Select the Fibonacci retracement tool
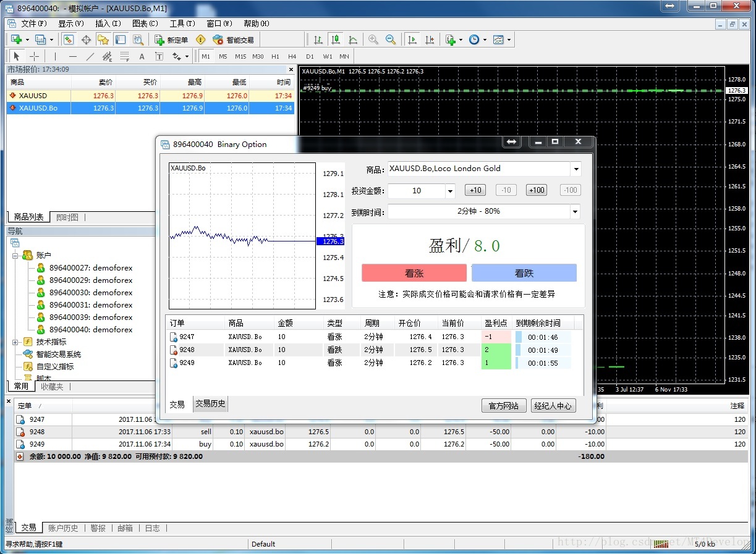The height and width of the screenshot is (554, 756). [x=124, y=56]
